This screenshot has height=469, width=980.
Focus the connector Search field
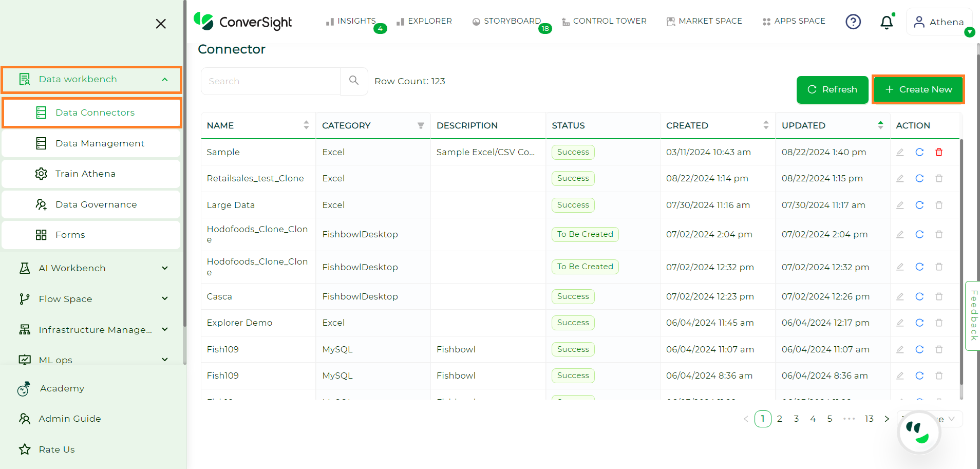coord(271,81)
